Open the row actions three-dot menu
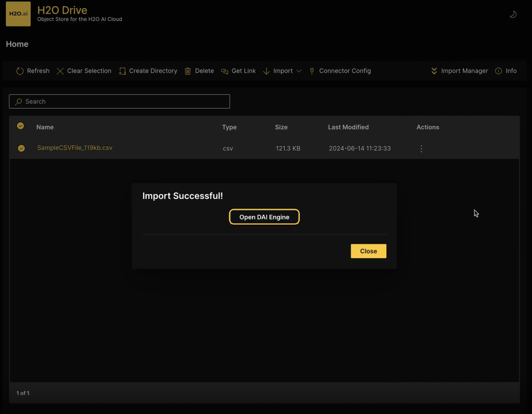Screen dimensions: 532x414 pos(421,149)
